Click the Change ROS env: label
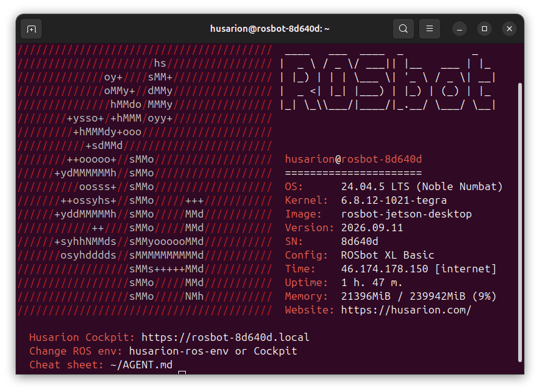The image size is (540, 392). tap(75, 351)
